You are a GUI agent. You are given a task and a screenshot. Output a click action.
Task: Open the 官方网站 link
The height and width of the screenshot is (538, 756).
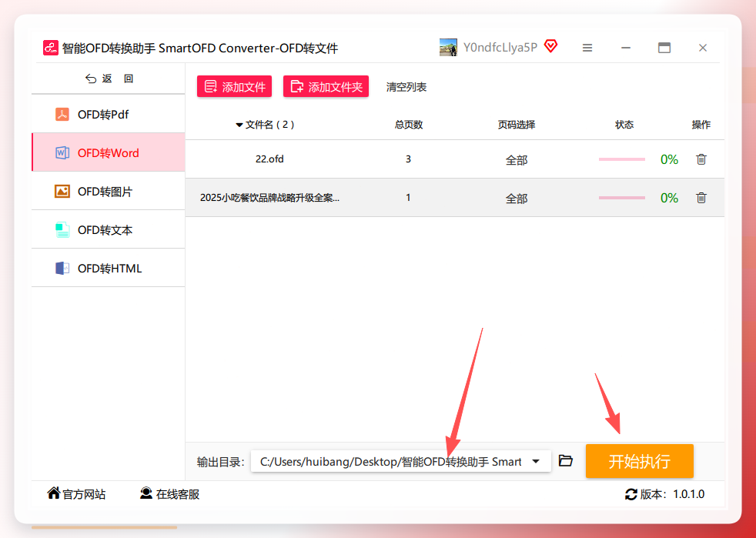point(76,494)
